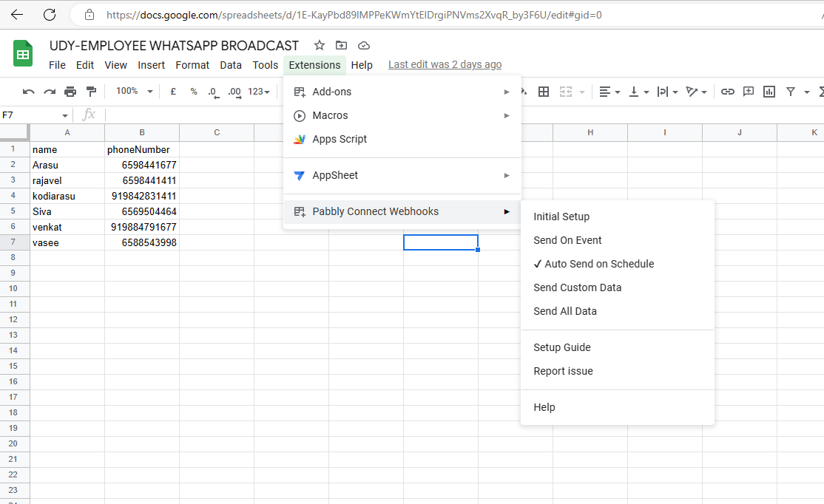Select cell containing 'kodiarasu'
This screenshot has width=824, height=504.
click(67, 197)
